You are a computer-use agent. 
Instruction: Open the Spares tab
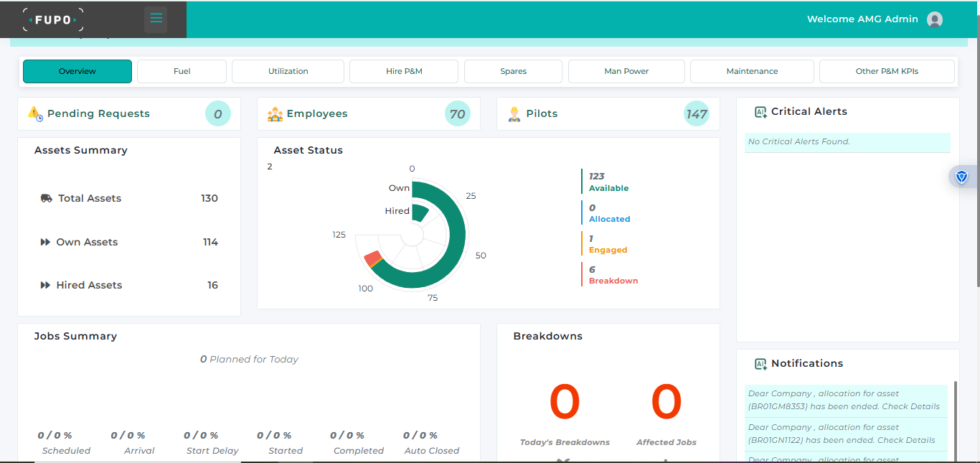pyautogui.click(x=513, y=71)
